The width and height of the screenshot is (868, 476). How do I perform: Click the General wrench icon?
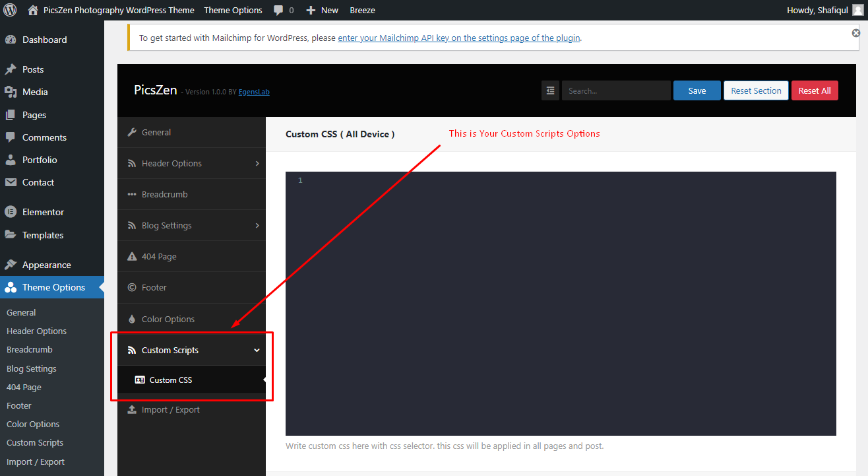click(x=131, y=132)
